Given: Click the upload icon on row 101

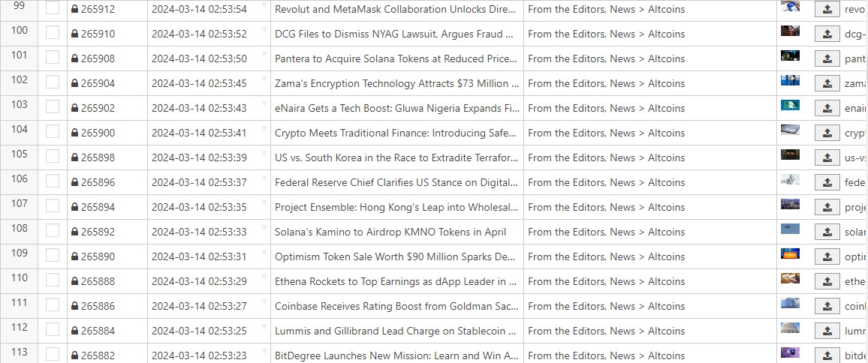Looking at the screenshot, I should (827, 58).
